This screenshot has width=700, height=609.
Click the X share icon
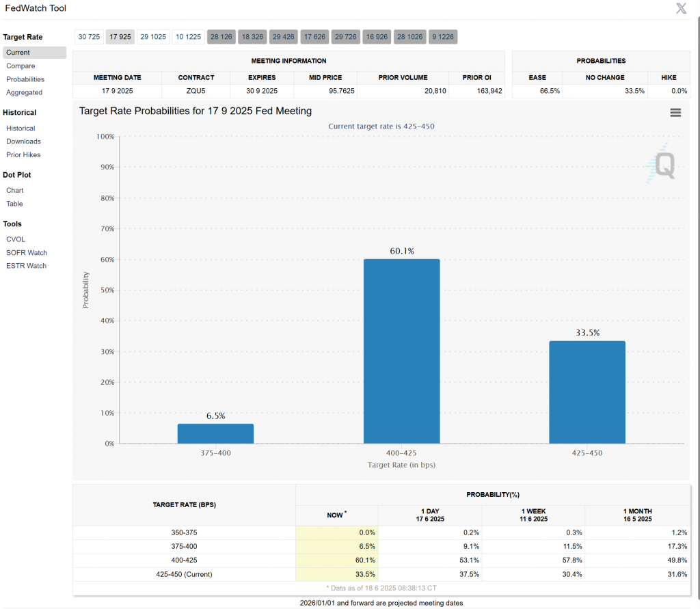point(682,8)
